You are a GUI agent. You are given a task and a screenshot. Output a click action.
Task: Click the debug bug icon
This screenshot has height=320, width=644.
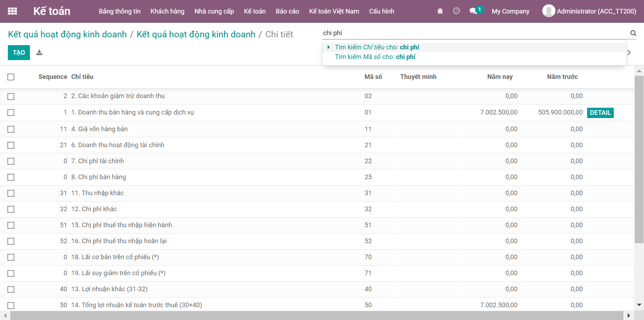point(440,11)
